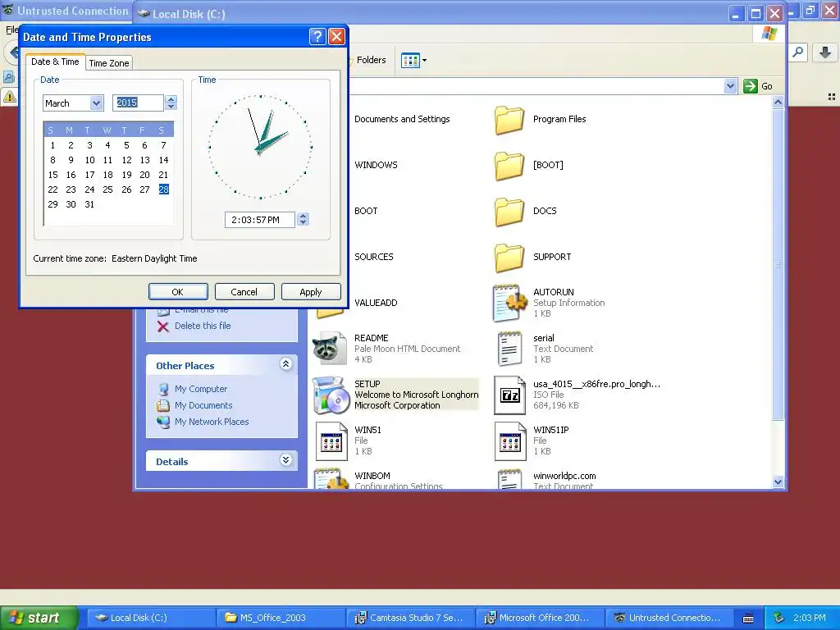Switch to Untrusted Connection taskbar item
The image size is (840, 630).
(669, 618)
